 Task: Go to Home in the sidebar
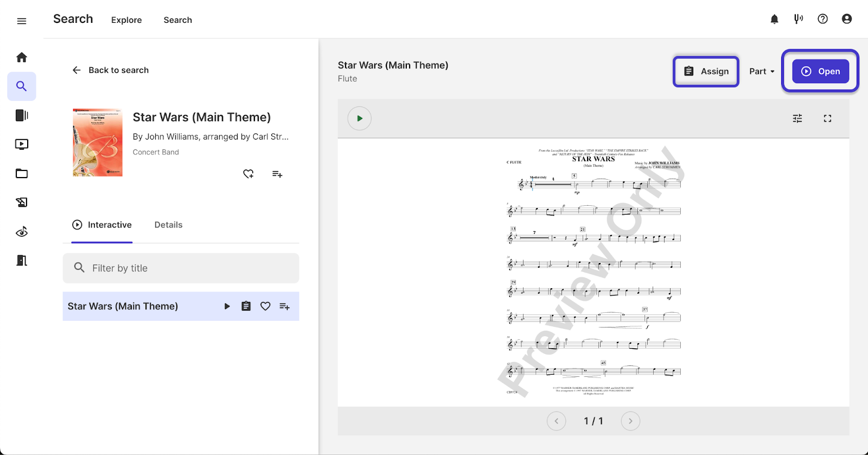22,57
